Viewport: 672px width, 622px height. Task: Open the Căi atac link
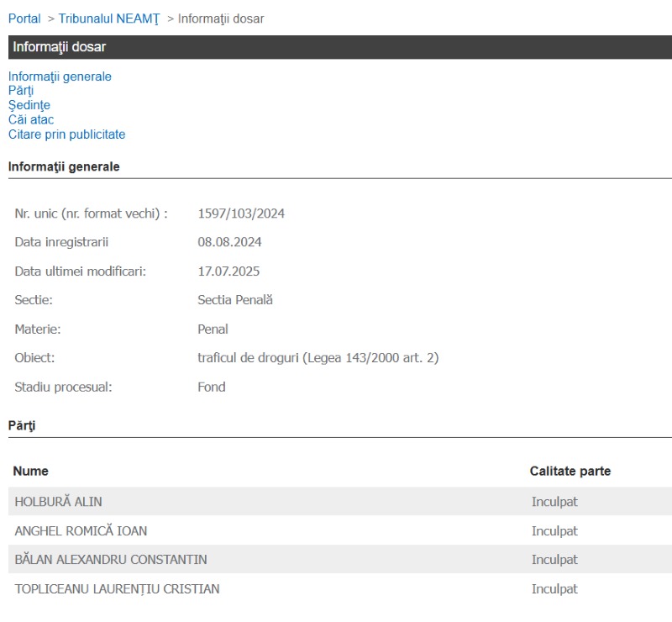point(31,119)
